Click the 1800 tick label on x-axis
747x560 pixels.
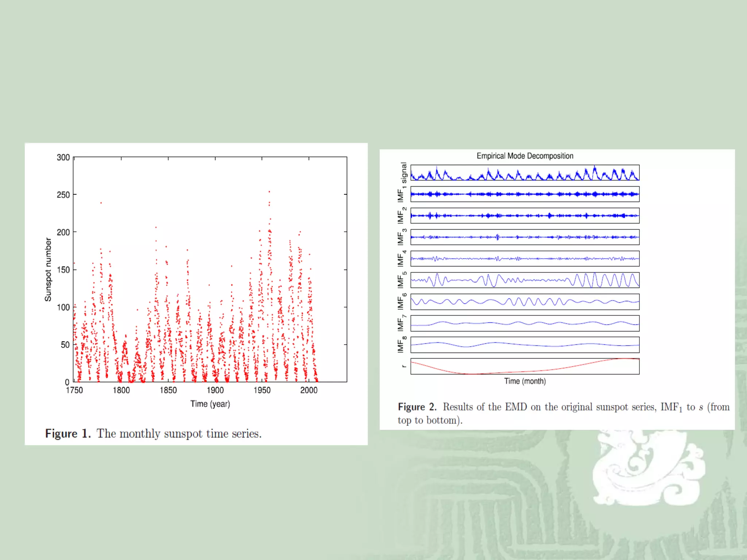121,390
